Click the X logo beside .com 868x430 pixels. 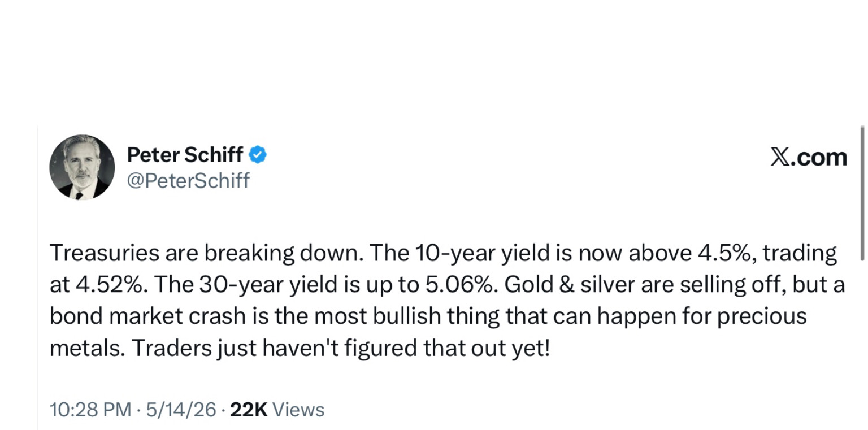[x=780, y=158]
